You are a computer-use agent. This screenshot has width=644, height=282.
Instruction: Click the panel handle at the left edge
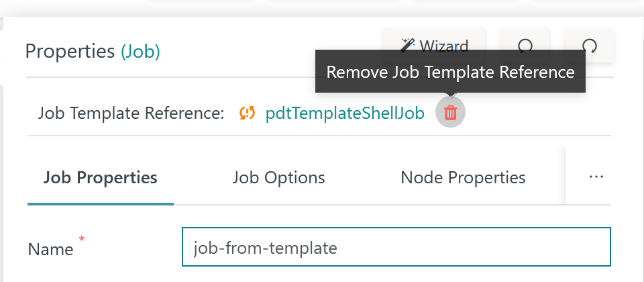point(2,58)
